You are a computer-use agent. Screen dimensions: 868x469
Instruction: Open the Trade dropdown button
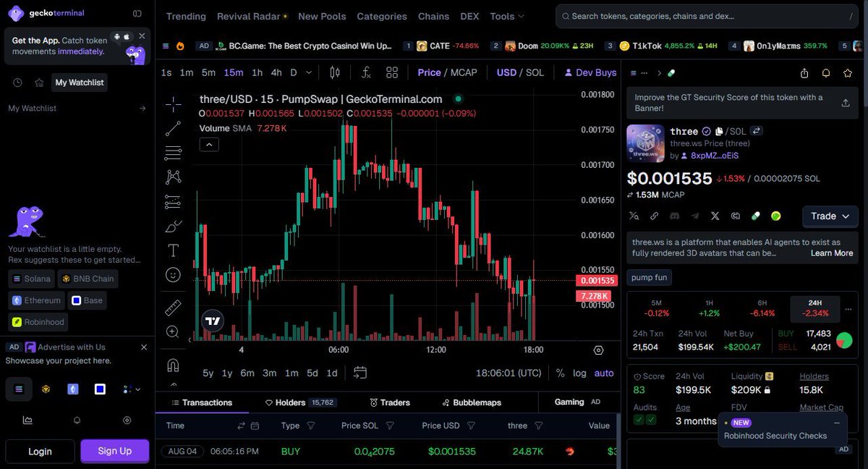click(830, 216)
